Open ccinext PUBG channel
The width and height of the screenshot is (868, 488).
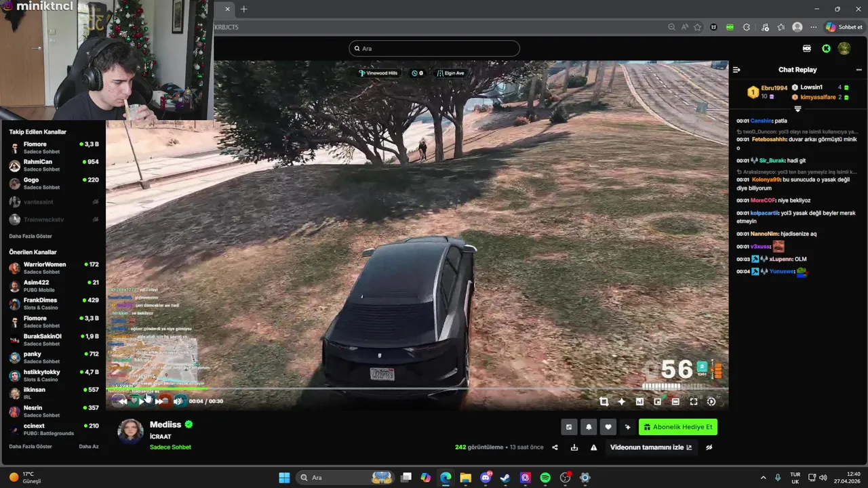tap(53, 429)
